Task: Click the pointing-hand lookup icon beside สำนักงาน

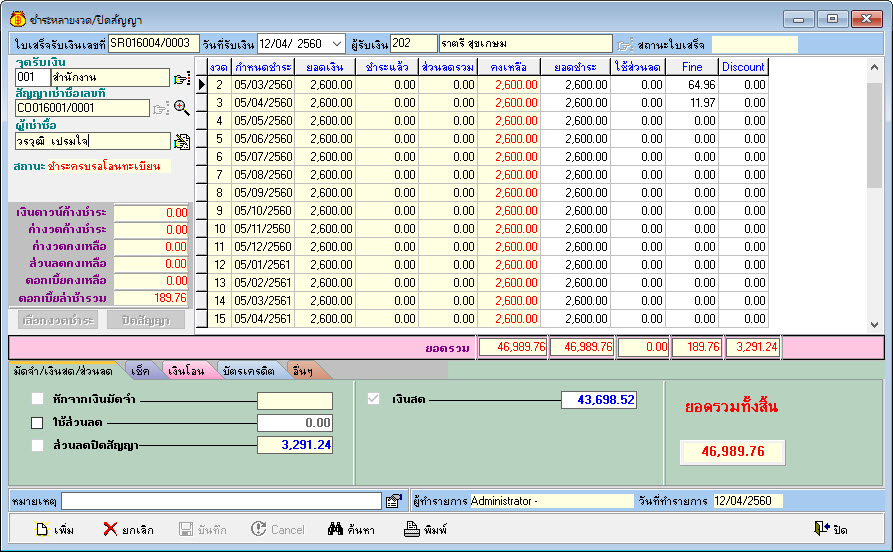Action: pos(182,79)
